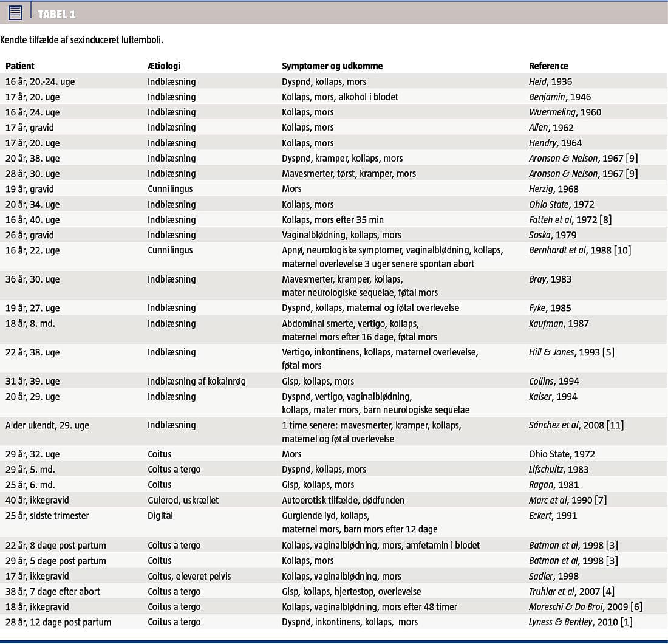Open the Heid, 1936 reference
668x644 pixels.
(x=550, y=81)
